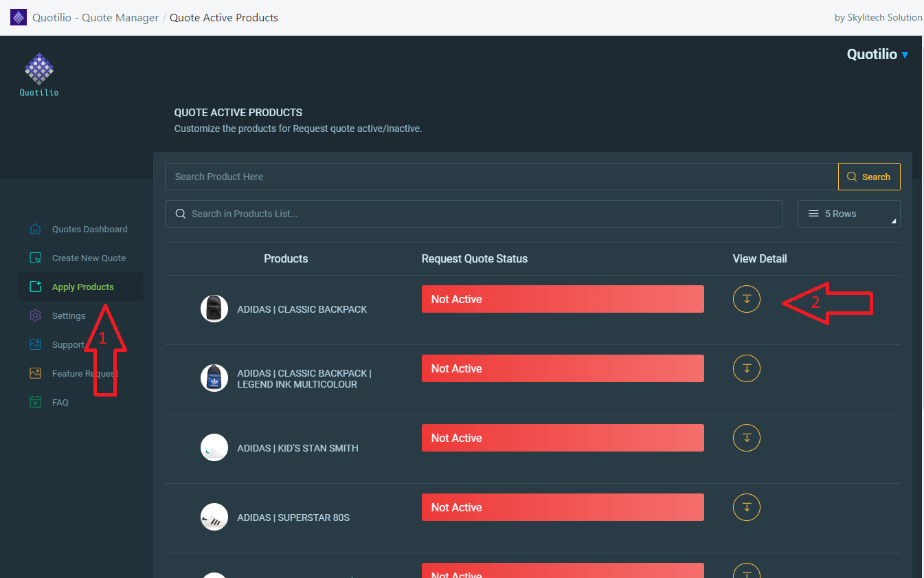The height and width of the screenshot is (578, 924).
Task: Select Apply Products menu item
Action: [x=81, y=287]
